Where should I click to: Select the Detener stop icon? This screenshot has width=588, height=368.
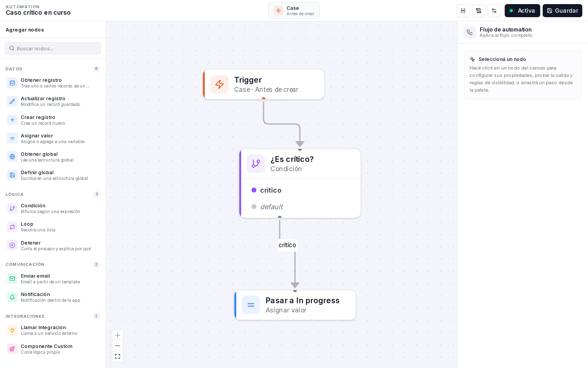click(x=12, y=246)
